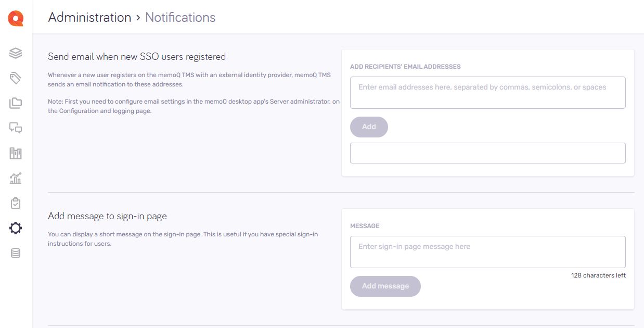Viewport: 644px width, 328px height.
Task: Open the gear settings icon in the sidebar
Action: pyautogui.click(x=15, y=228)
